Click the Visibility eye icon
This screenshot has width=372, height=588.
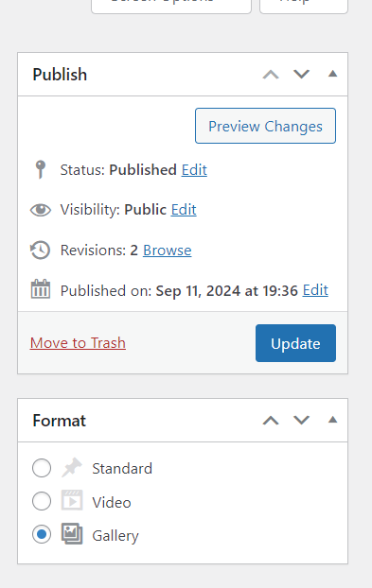41,210
